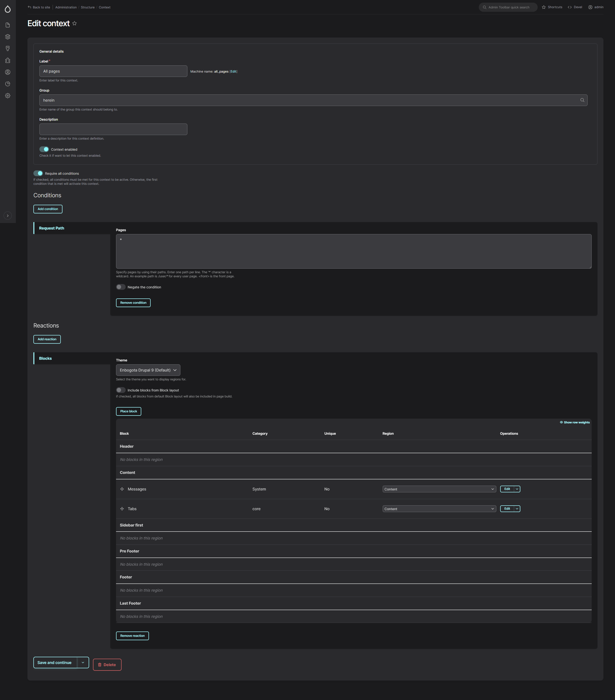Enable Negate the condition switch
The height and width of the screenshot is (700, 615).
tap(121, 287)
